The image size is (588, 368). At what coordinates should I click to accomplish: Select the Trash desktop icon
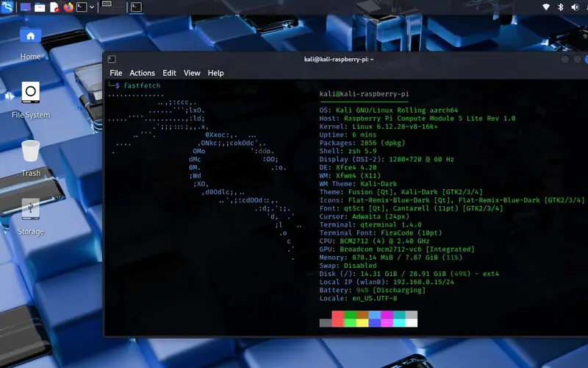tap(30, 158)
